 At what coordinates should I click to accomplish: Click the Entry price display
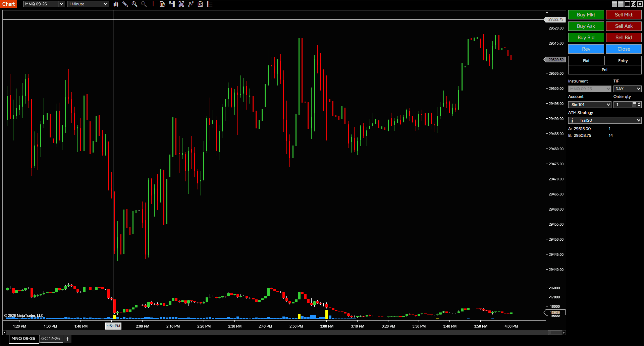pos(623,61)
